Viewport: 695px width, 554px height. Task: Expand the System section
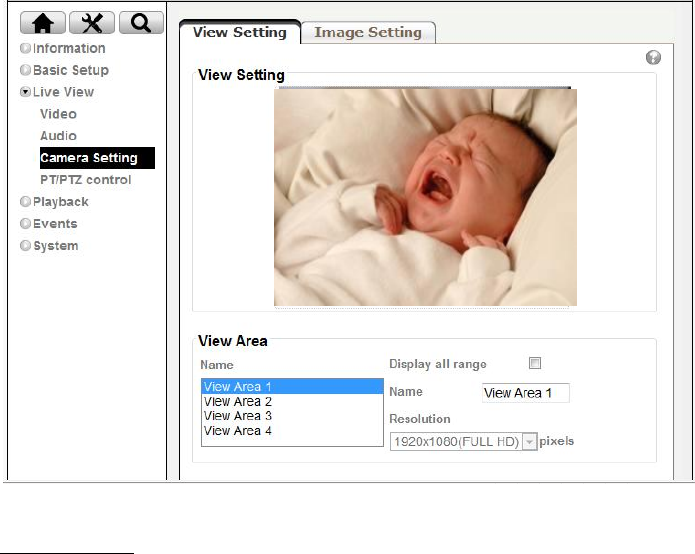click(x=49, y=246)
